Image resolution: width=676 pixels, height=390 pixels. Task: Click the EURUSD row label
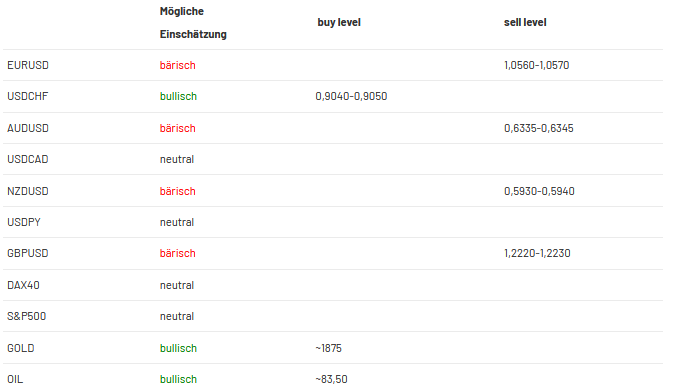tap(28, 66)
